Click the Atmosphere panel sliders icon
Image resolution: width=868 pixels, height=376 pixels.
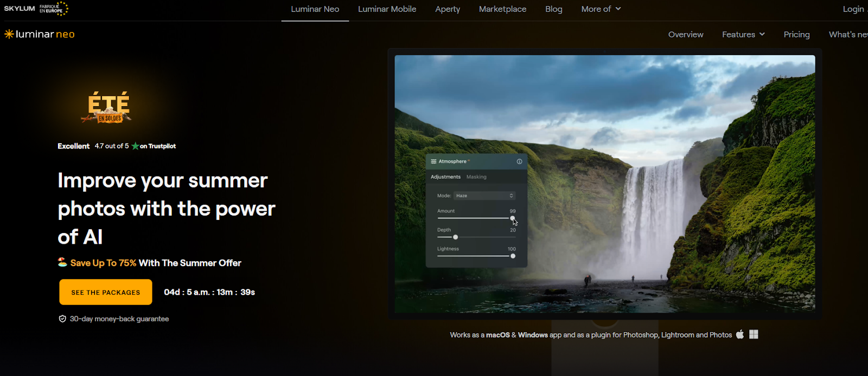click(x=433, y=161)
